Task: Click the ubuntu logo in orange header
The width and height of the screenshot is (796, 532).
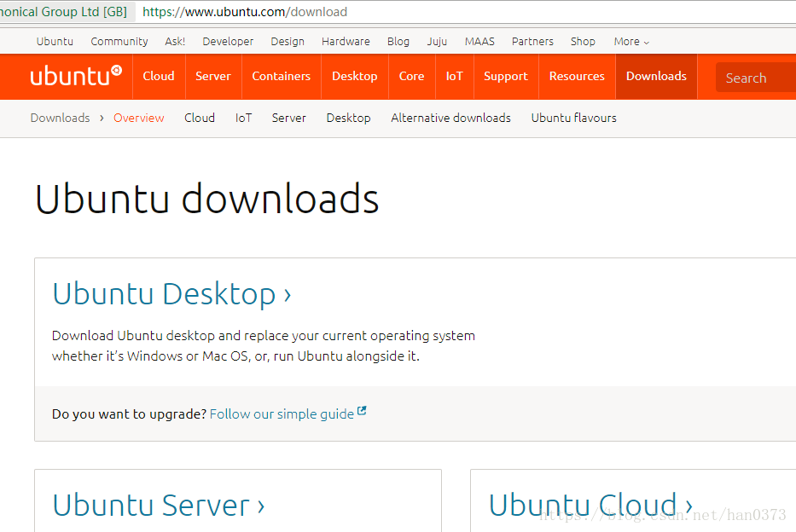Action: (76, 76)
